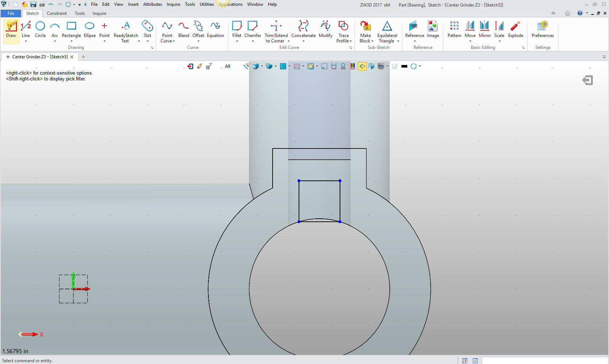
Task: Select the Offset curve tool
Action: click(198, 29)
